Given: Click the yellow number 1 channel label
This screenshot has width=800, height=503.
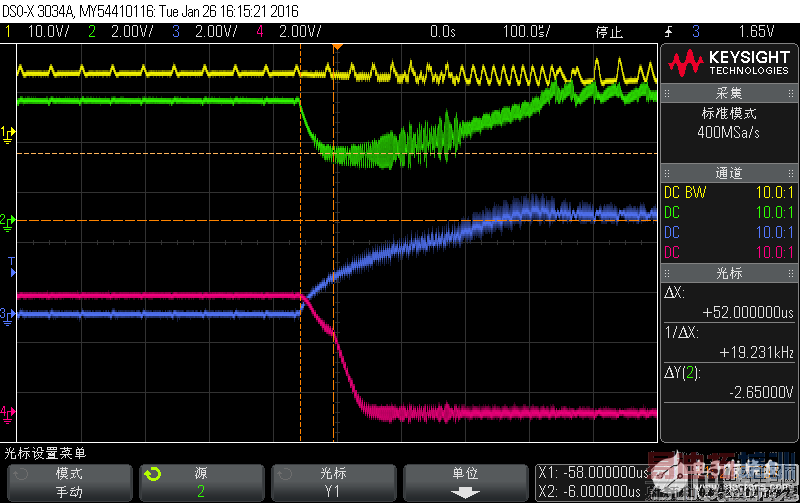Looking at the screenshot, I should [x=8, y=32].
